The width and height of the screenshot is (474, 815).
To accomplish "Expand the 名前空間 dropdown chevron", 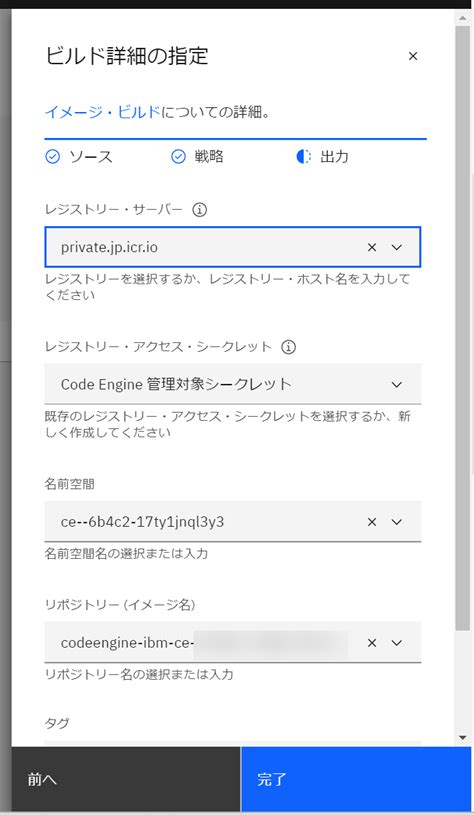I will pos(397,522).
